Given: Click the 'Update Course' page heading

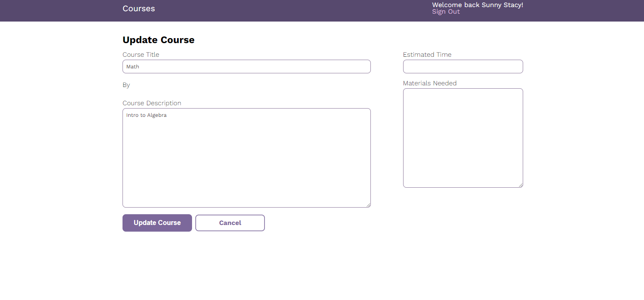Looking at the screenshot, I should (x=159, y=40).
